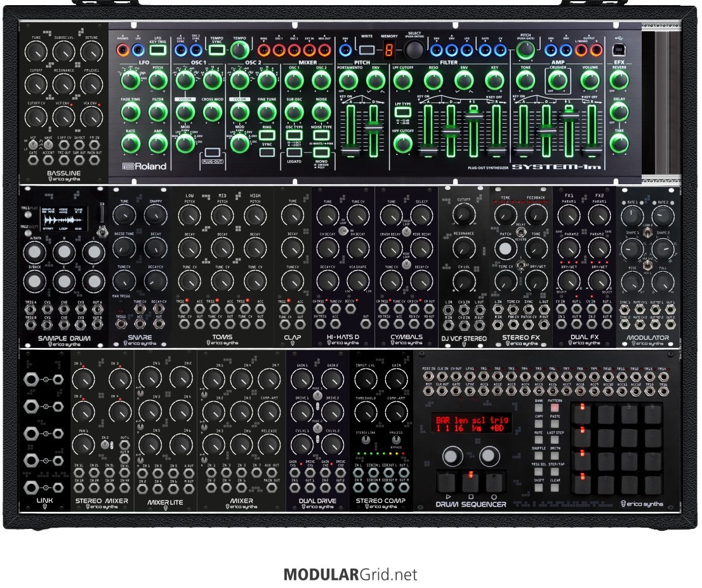Image resolution: width=702 pixels, height=588 pixels.
Task: Click the TR1 jack on Drum Sequencer
Action: [x=484, y=377]
